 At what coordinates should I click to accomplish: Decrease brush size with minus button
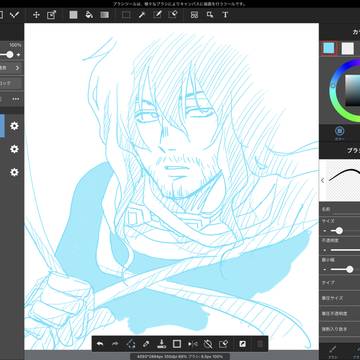click(325, 231)
